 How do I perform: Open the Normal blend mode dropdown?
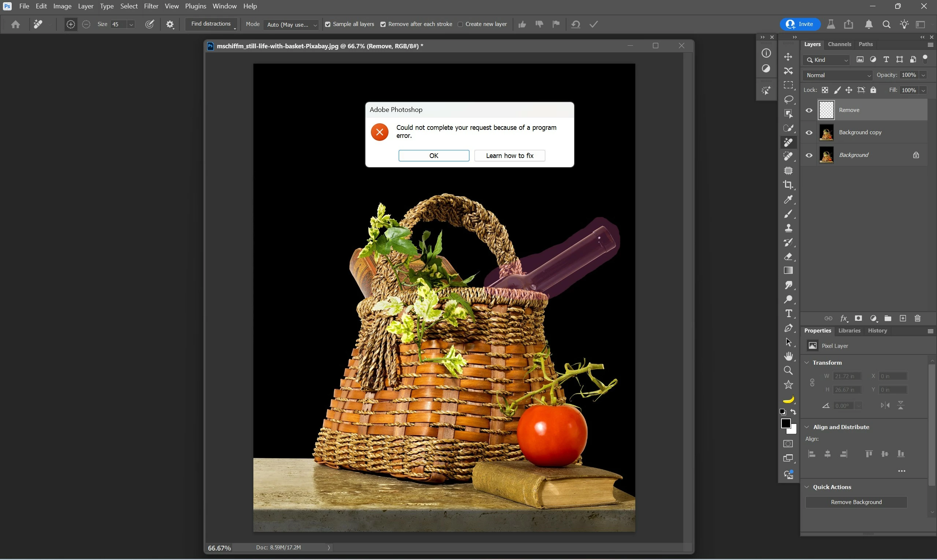point(837,75)
